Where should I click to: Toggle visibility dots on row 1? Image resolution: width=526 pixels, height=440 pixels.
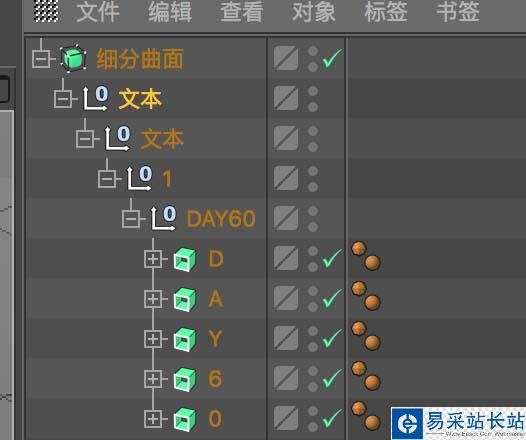pos(313,178)
